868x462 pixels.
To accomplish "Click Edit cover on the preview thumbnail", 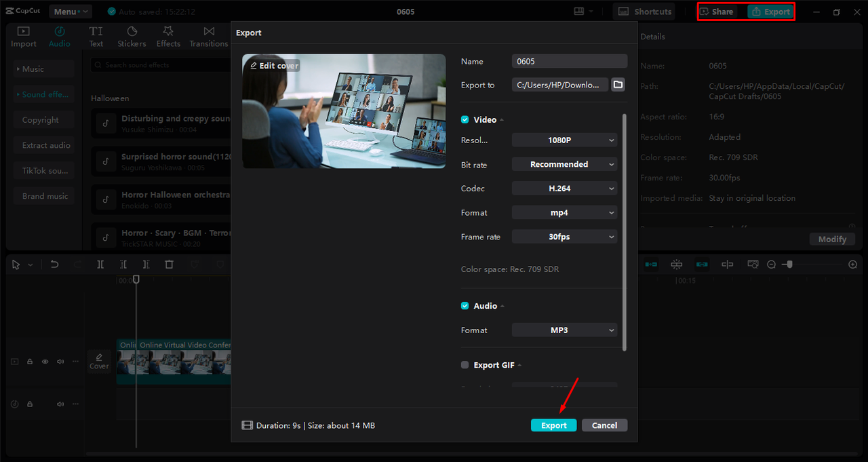I will point(275,66).
